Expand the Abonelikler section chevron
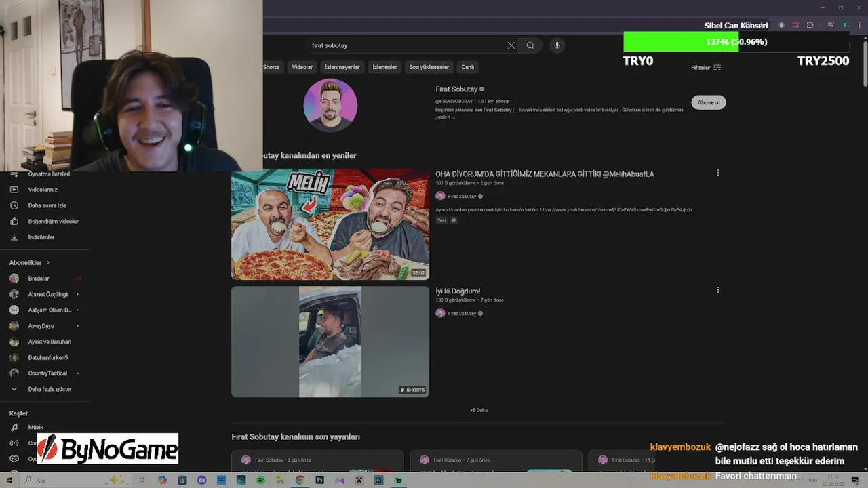The height and width of the screenshot is (488, 868). click(x=47, y=262)
